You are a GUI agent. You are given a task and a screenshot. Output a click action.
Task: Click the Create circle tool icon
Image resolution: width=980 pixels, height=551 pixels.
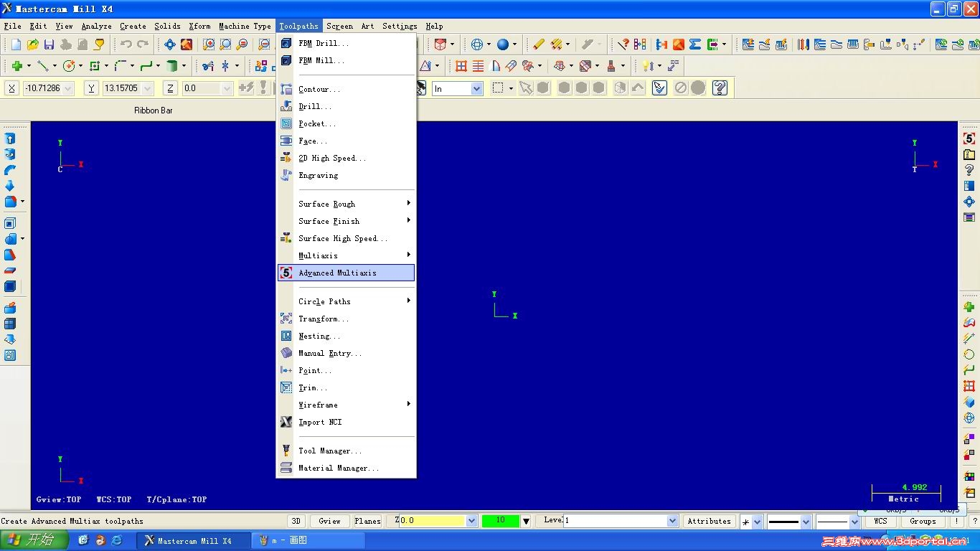(70, 66)
